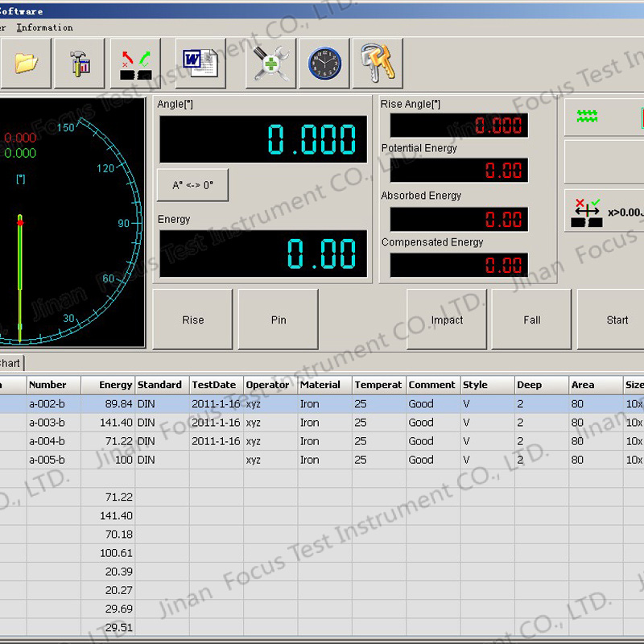Click the Area 80 cell in row a-002-b
Screen dimensions: 644x644
tap(596, 404)
